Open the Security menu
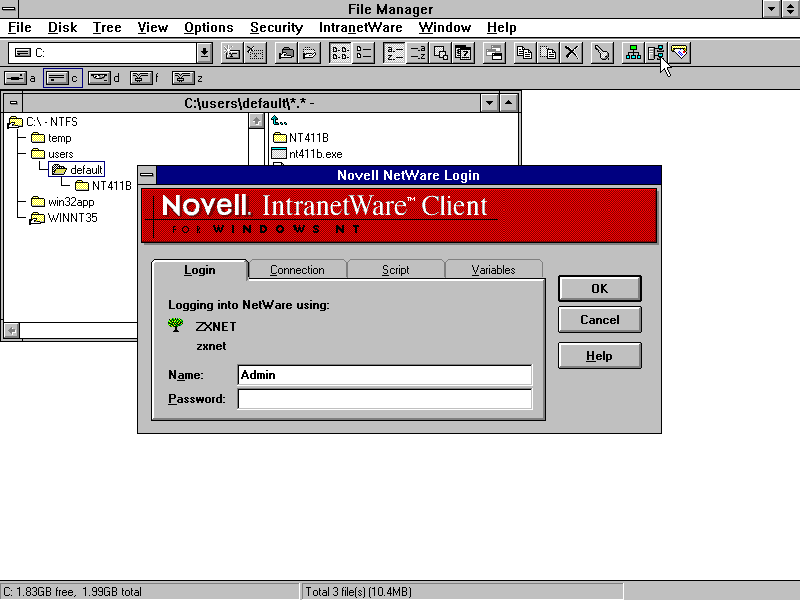This screenshot has width=800, height=600. [277, 28]
